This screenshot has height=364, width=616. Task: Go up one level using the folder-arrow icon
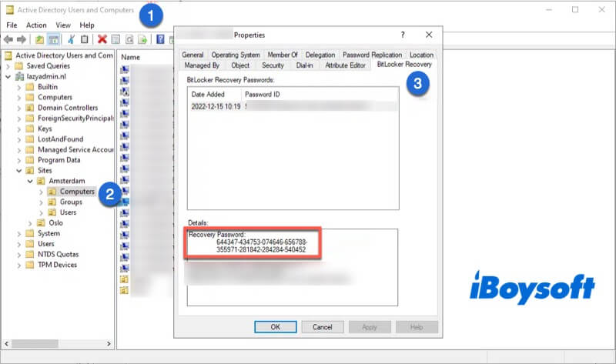point(39,39)
